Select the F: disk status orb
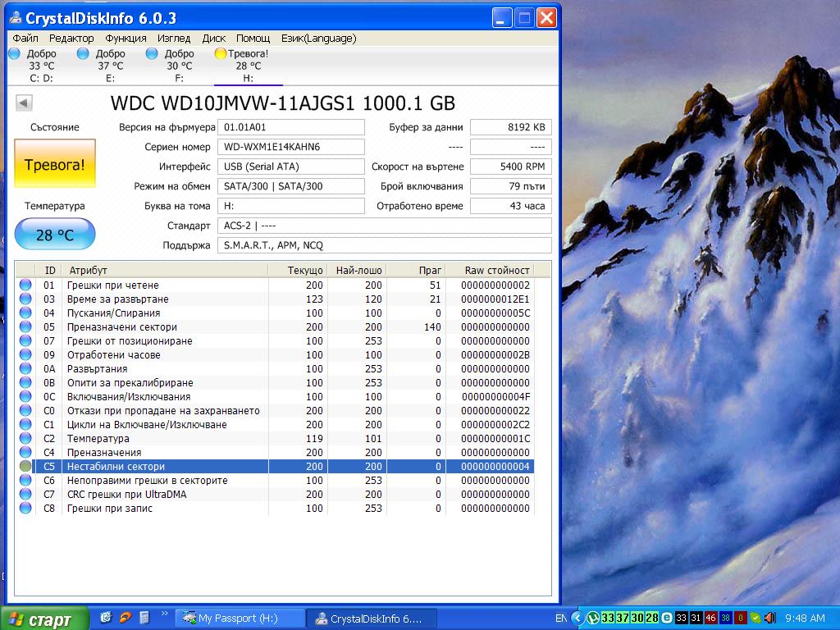 (x=152, y=53)
